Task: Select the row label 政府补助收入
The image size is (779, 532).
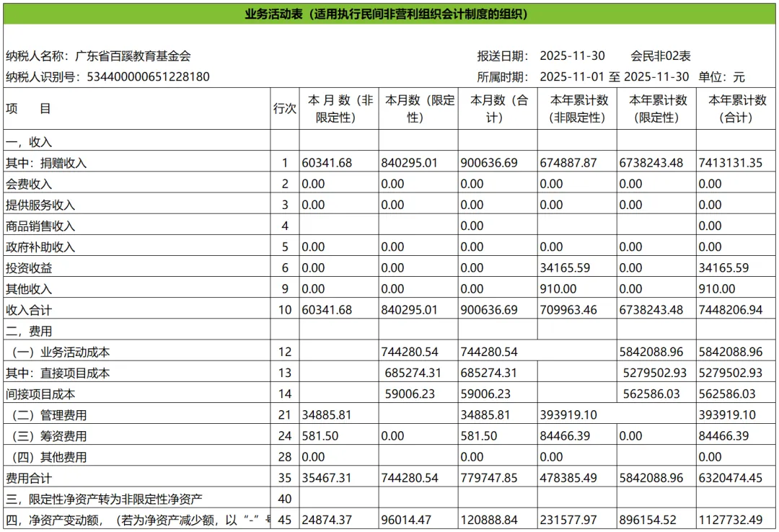Action: (x=40, y=247)
